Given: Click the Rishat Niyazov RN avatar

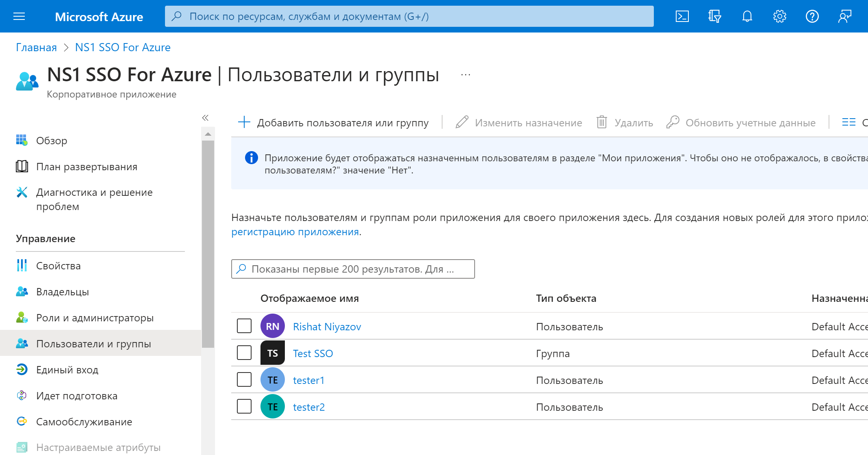Looking at the screenshot, I should [x=272, y=326].
